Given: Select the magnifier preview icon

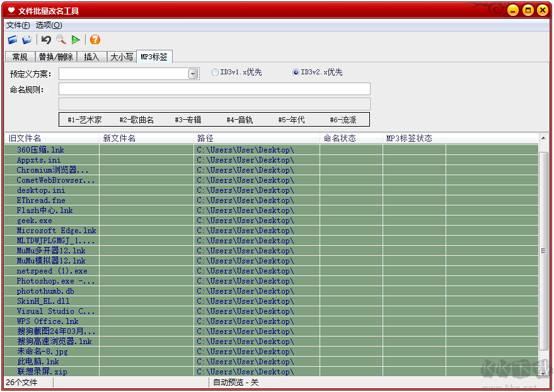Looking at the screenshot, I should 61,38.
